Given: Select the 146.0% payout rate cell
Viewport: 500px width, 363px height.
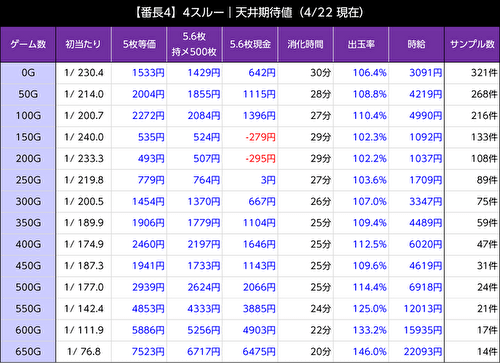Looking at the screenshot, I should coord(370,352).
